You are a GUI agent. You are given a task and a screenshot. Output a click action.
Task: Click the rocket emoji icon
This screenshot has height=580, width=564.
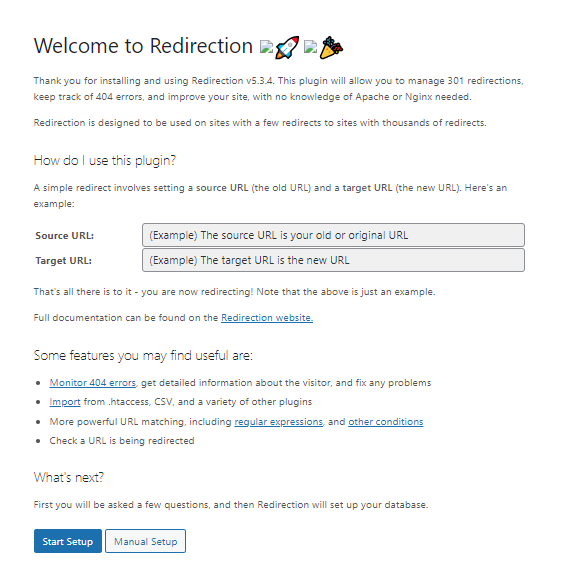tap(287, 47)
